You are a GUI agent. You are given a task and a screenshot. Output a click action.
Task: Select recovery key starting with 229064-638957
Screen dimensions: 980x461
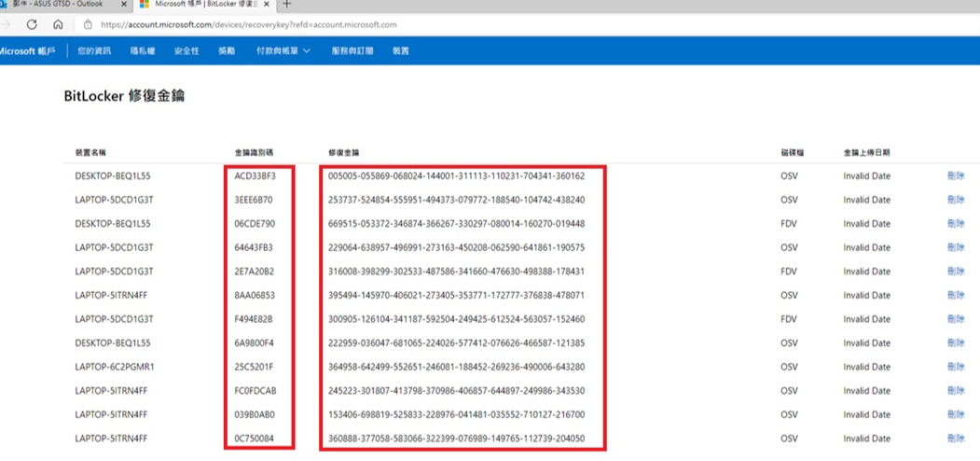pyautogui.click(x=456, y=247)
